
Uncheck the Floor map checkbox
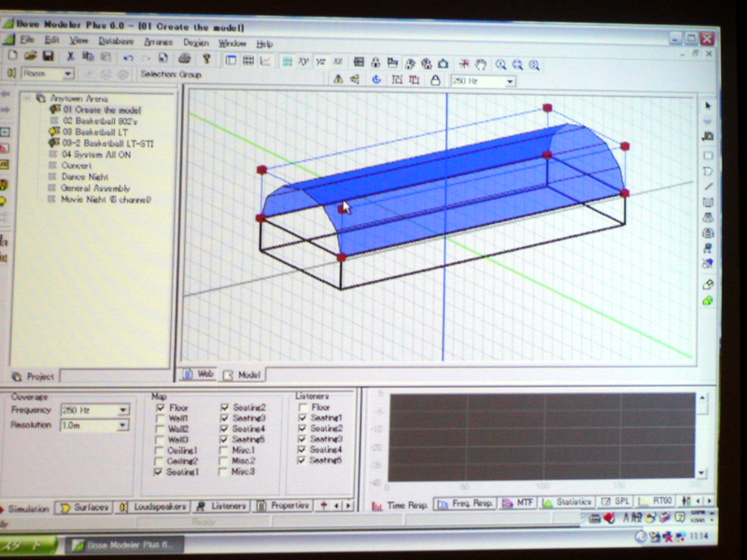[161, 408]
